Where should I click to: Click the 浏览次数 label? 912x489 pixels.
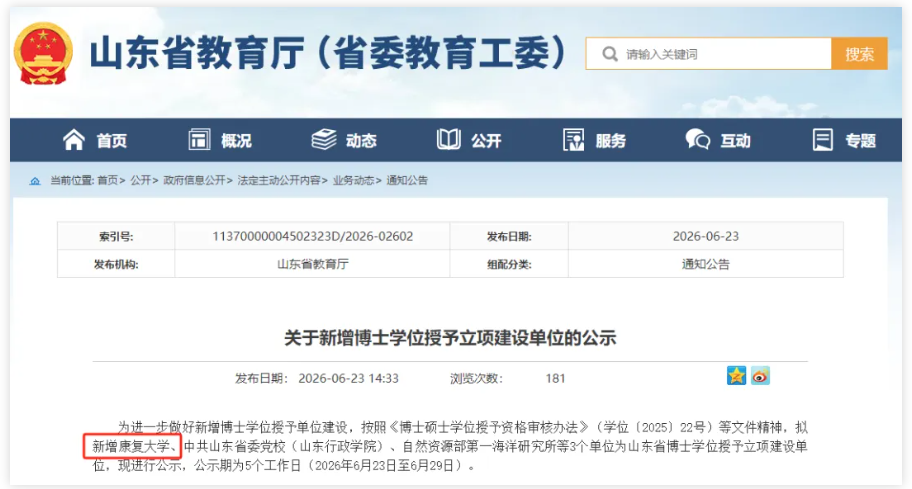point(476,379)
